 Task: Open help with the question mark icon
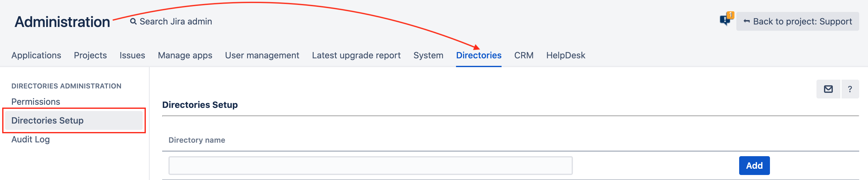tap(849, 89)
